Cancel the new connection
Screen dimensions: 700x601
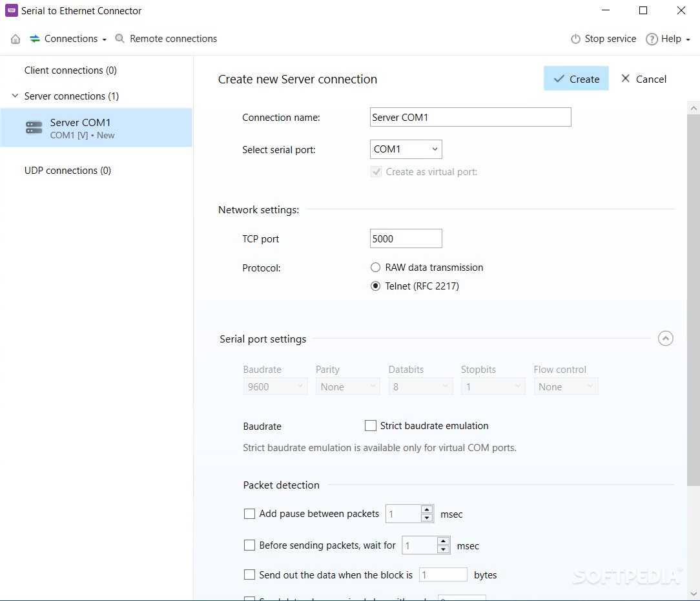tap(644, 79)
